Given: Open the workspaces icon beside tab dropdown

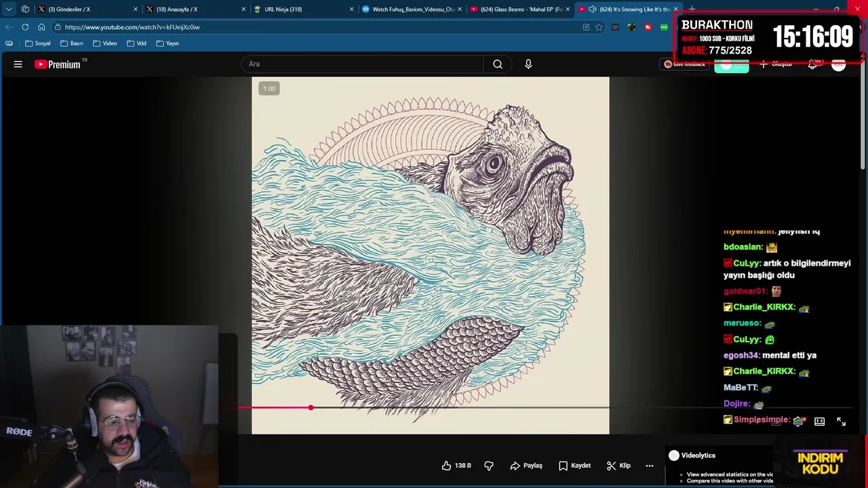Looking at the screenshot, I should pyautogui.click(x=25, y=9).
